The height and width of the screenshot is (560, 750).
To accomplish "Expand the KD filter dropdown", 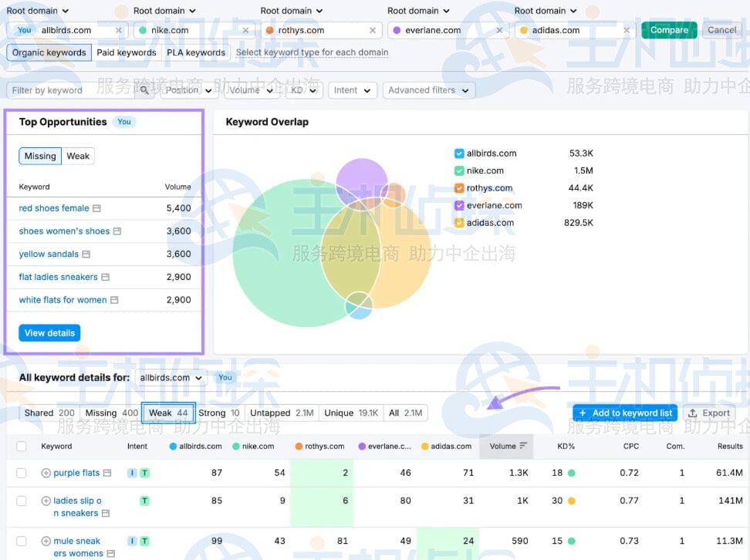I will (x=304, y=90).
